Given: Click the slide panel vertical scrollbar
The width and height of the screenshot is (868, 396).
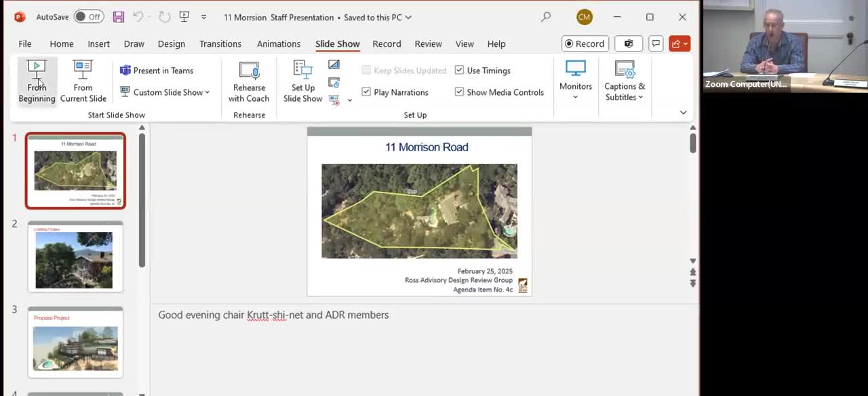Looking at the screenshot, I should pyautogui.click(x=142, y=203).
